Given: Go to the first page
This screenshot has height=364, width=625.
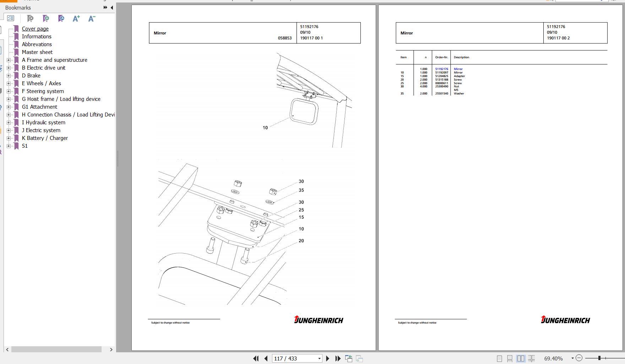Looking at the screenshot, I should pos(256,358).
